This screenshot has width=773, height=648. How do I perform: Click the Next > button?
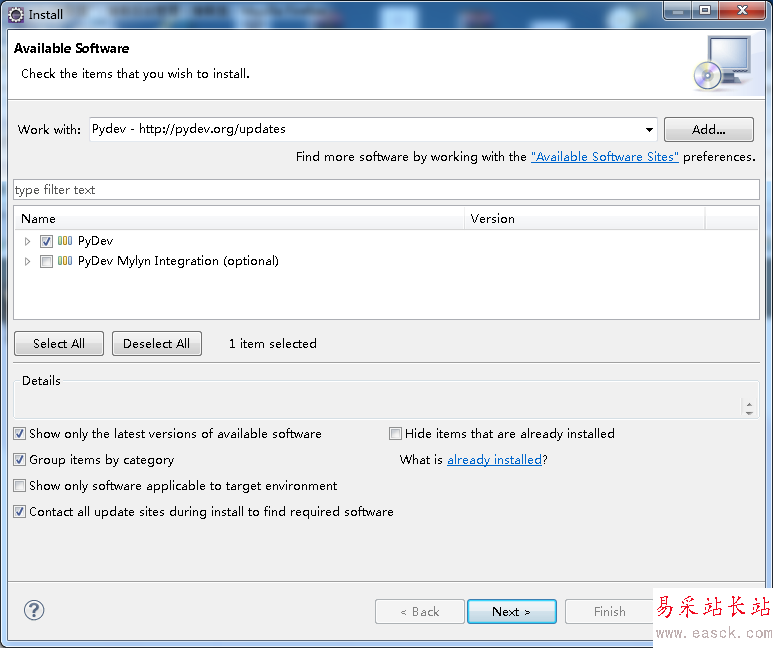[x=512, y=612]
